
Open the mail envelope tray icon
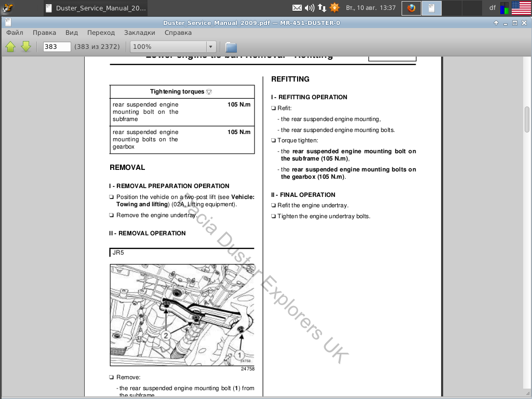tap(297, 8)
